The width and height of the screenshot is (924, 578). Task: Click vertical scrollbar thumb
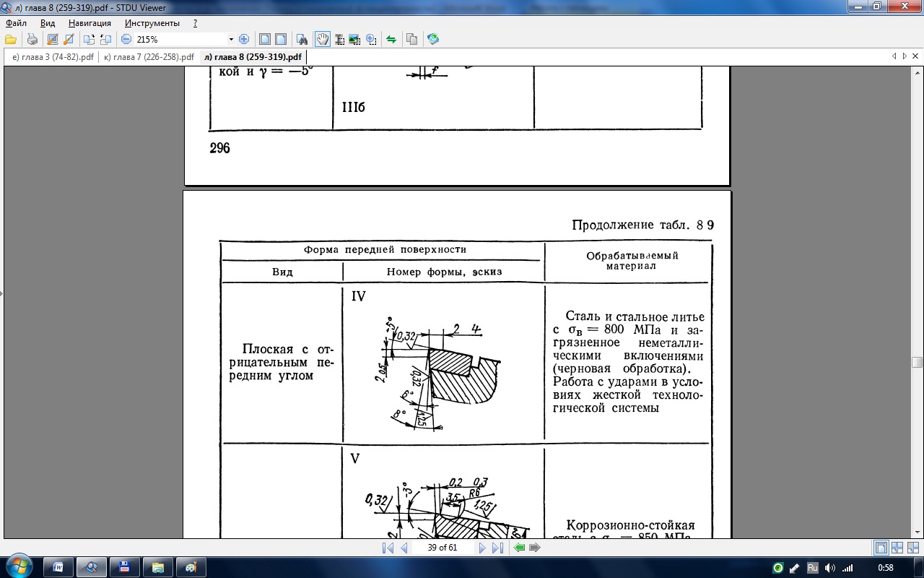(x=917, y=363)
